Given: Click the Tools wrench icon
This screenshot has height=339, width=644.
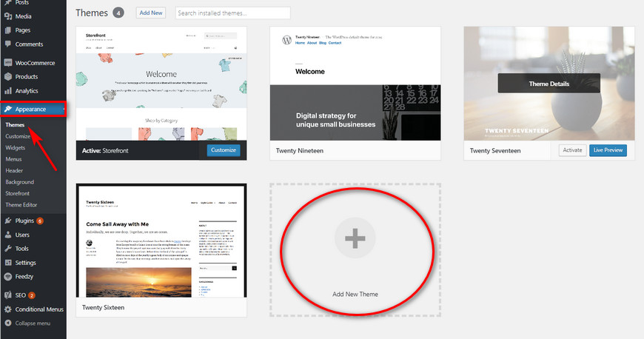Looking at the screenshot, I should (x=8, y=248).
